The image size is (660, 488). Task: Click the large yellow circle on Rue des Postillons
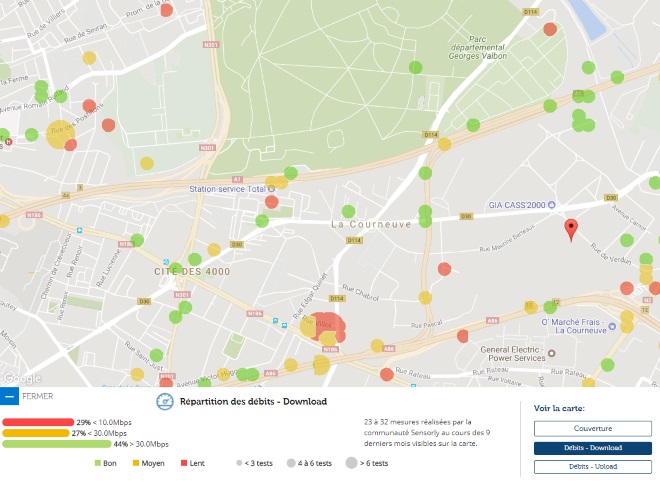click(x=62, y=132)
